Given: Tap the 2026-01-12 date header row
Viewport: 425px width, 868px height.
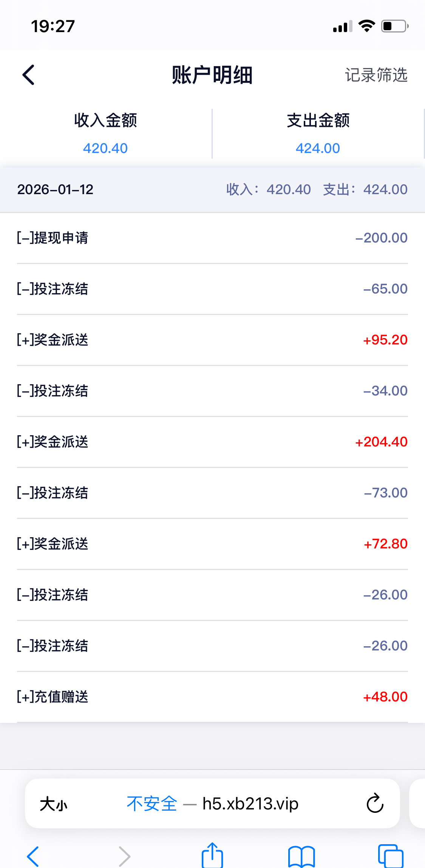Looking at the screenshot, I should (x=212, y=190).
